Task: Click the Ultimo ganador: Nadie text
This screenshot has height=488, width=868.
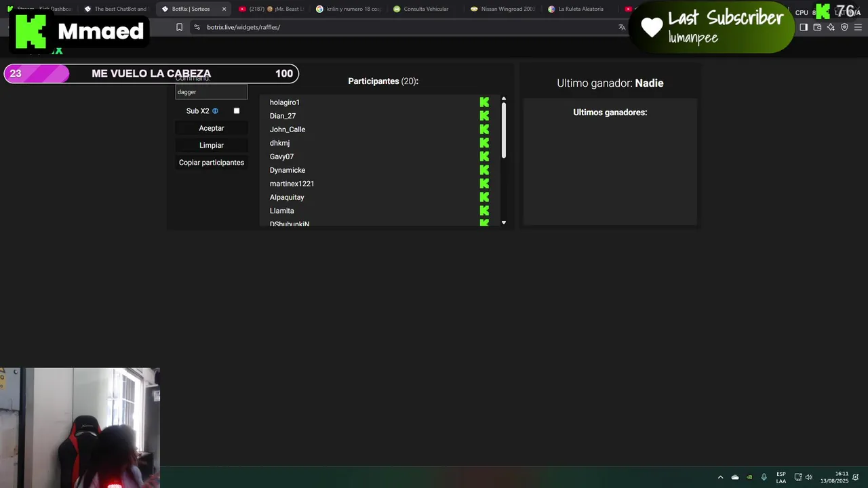Action: [610, 83]
